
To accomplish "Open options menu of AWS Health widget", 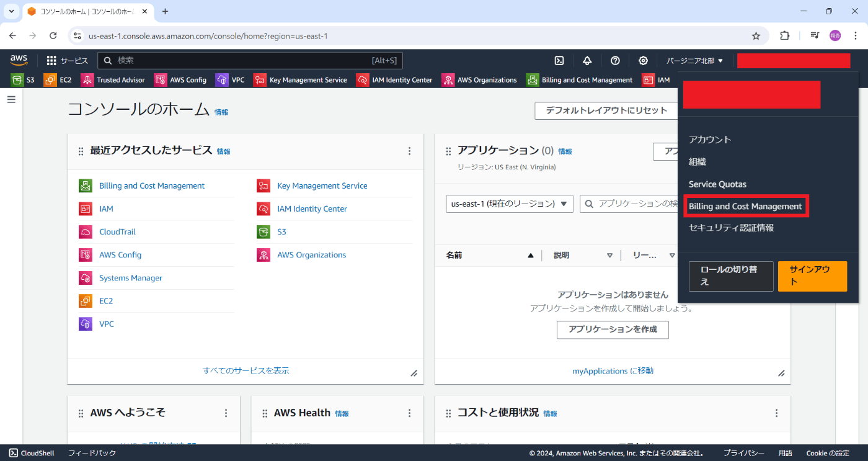I will (x=409, y=413).
